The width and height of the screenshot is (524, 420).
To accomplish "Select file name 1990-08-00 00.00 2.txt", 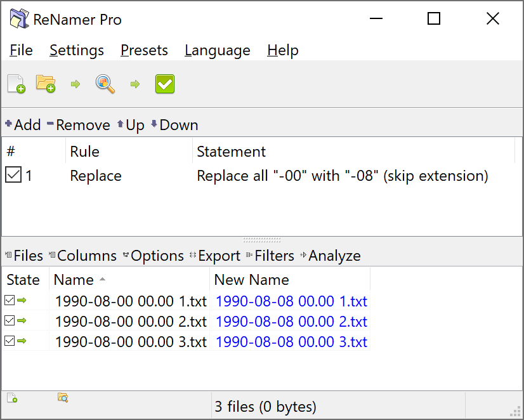I will pos(131,322).
